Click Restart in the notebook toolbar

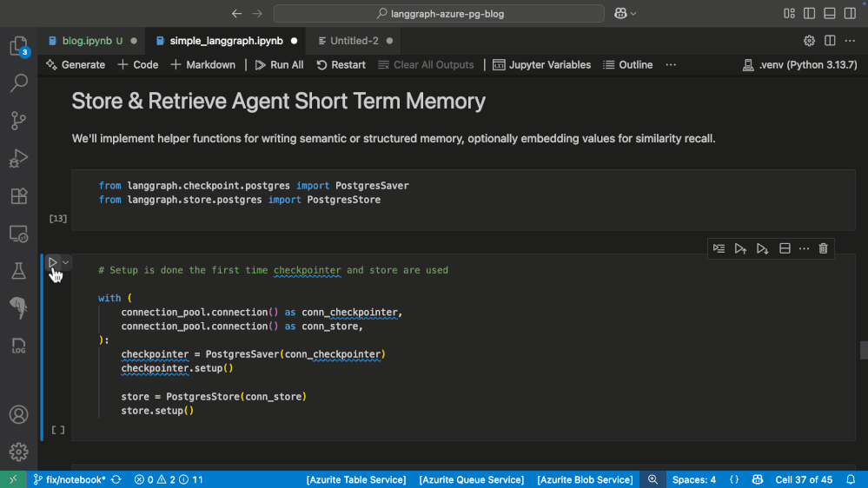[341, 65]
